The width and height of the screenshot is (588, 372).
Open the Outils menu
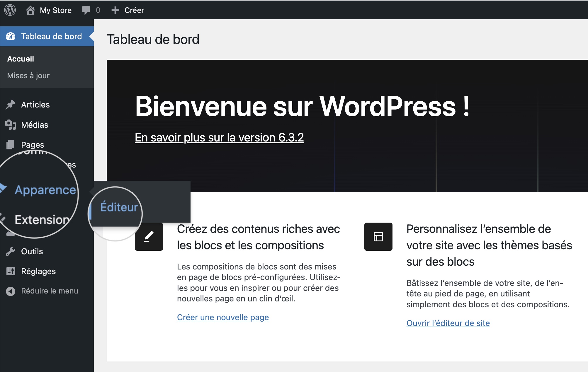click(32, 251)
